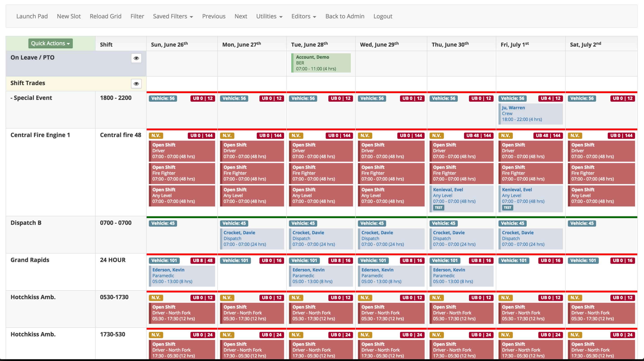Screen dimensions: 644x361
Task: Click Vehicle: 45 badge on Sunday Dispatch B
Action: click(163, 223)
